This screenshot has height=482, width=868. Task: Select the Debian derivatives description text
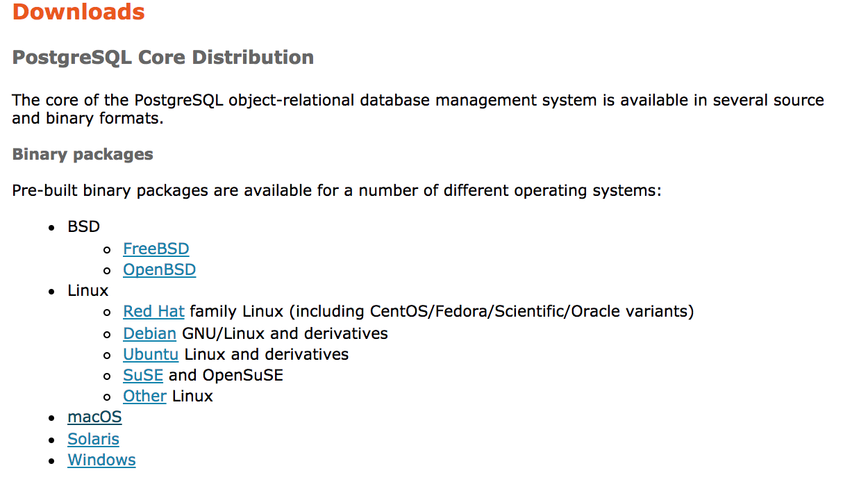(x=283, y=333)
